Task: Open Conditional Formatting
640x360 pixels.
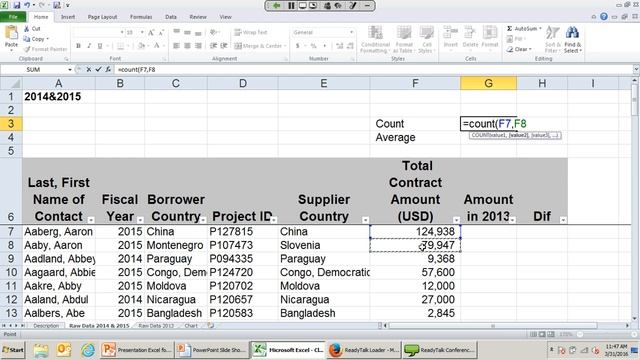Action: click(375, 39)
